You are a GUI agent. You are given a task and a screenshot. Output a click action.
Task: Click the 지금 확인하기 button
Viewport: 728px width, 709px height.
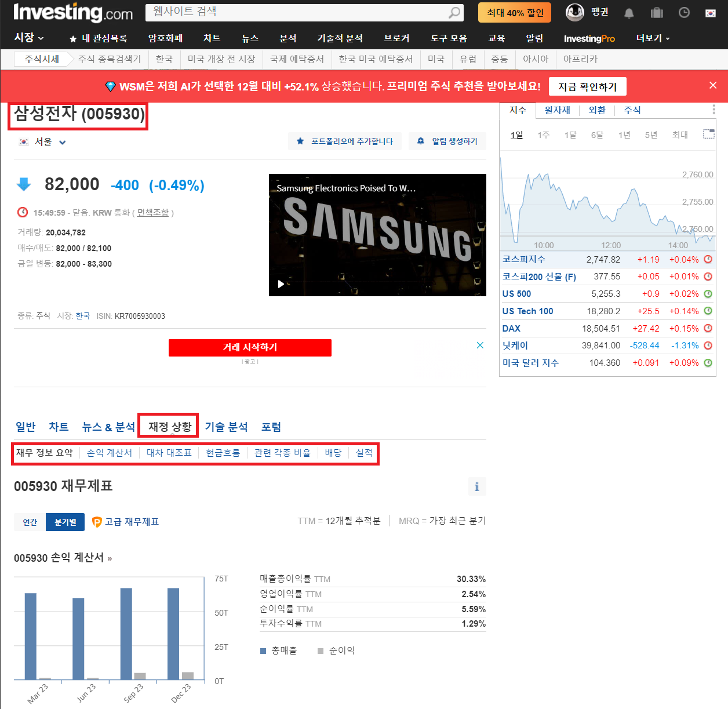[x=588, y=86]
